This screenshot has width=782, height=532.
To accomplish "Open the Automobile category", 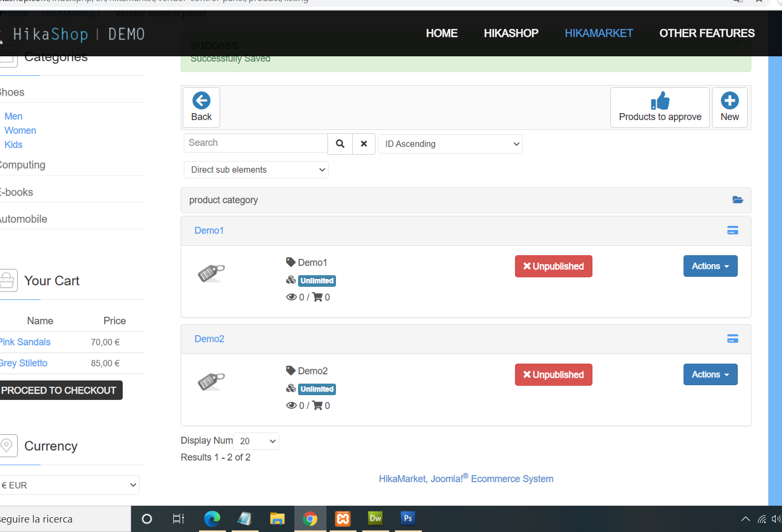I will pos(23,219).
